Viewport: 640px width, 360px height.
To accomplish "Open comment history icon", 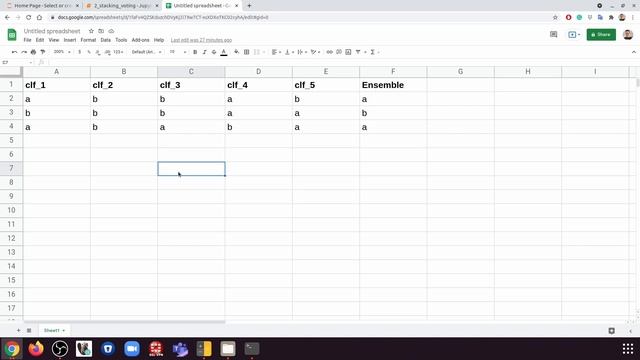I will point(553,35).
